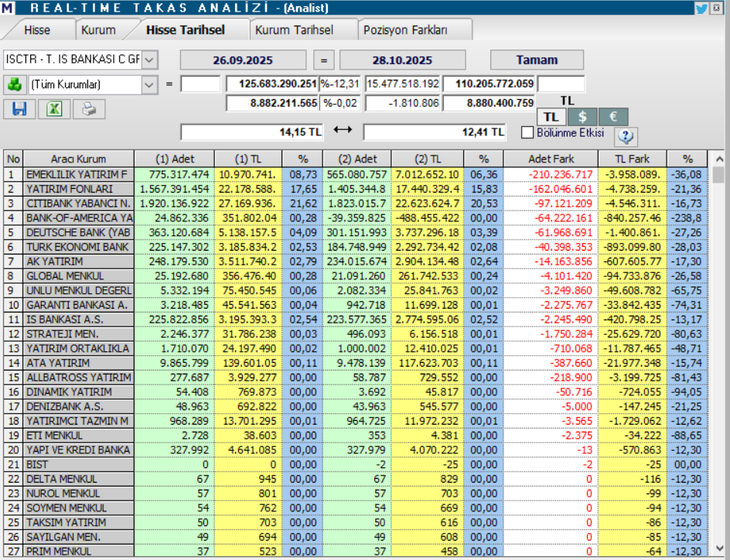Export table with the Excel icon
The image size is (730, 560).
pos(54,109)
